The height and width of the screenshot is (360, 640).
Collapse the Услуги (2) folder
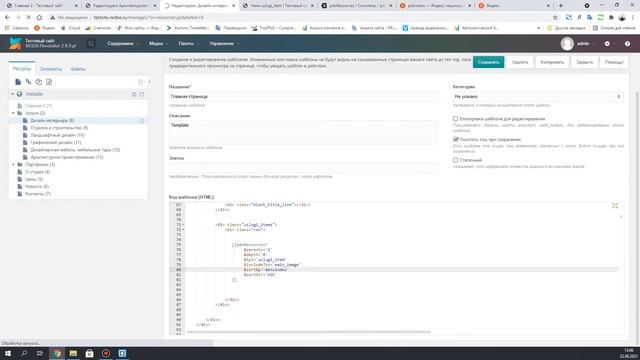(x=13, y=113)
